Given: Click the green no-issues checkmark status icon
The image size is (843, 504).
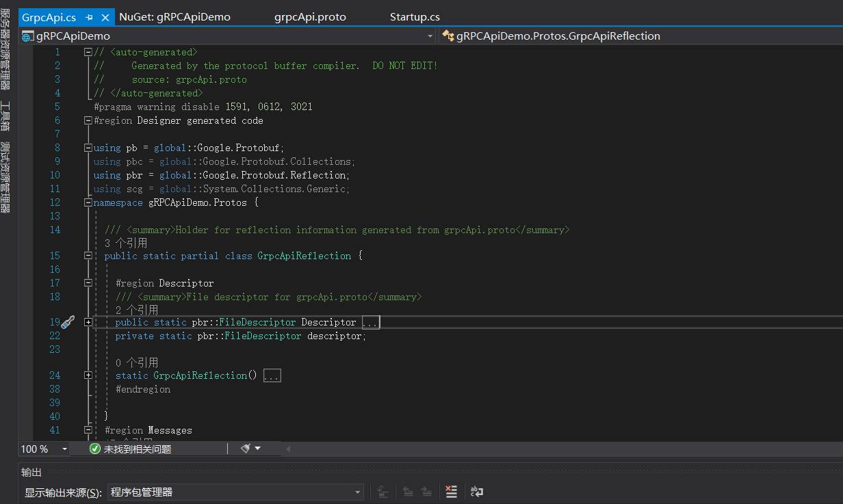Looking at the screenshot, I should coord(95,449).
